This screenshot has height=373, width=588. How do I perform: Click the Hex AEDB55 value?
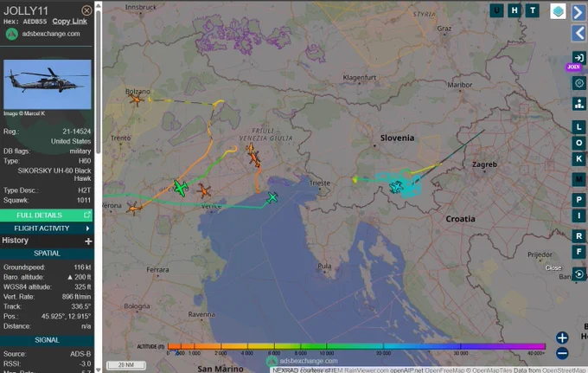(35, 22)
